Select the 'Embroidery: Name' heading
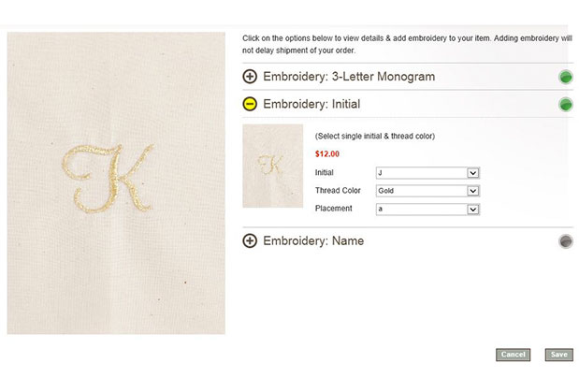 coord(313,240)
